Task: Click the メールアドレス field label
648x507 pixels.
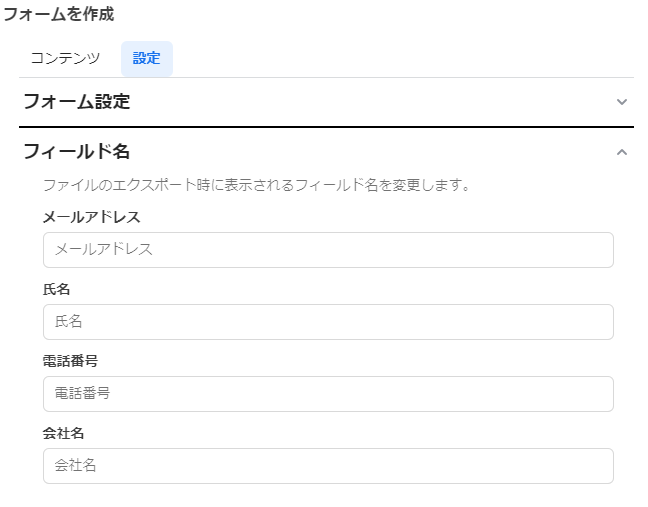Action: tap(91, 216)
